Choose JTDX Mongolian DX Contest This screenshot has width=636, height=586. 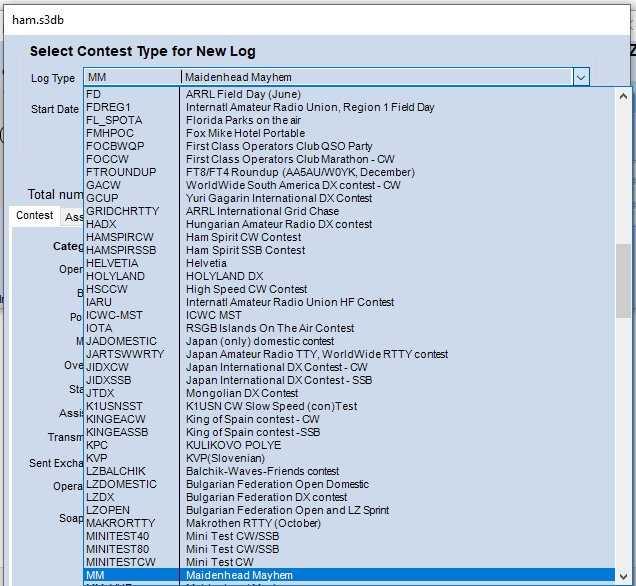pyautogui.click(x=350, y=393)
